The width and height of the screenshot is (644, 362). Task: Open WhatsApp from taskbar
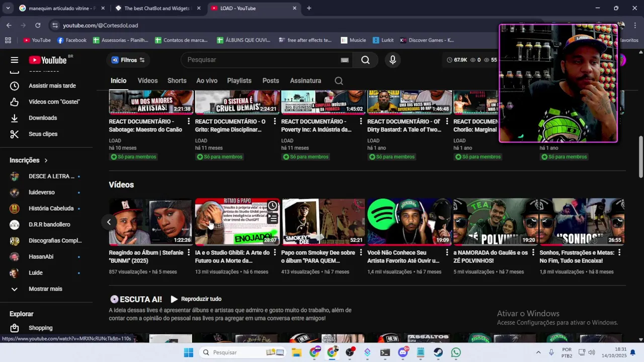tap(456, 352)
